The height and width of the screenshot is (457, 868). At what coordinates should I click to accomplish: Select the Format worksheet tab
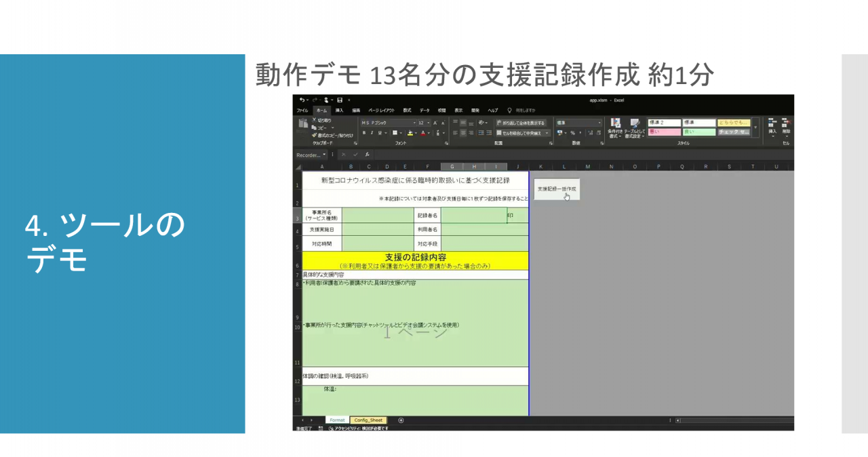[x=337, y=420]
